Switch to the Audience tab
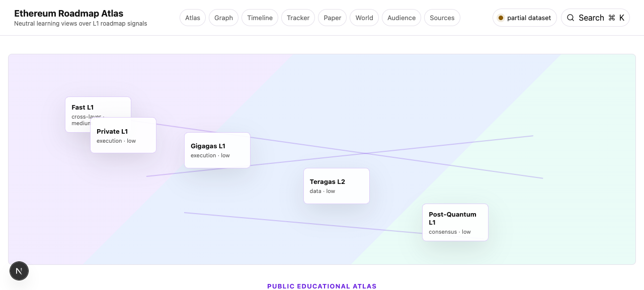The width and height of the screenshot is (644, 290). point(401,18)
